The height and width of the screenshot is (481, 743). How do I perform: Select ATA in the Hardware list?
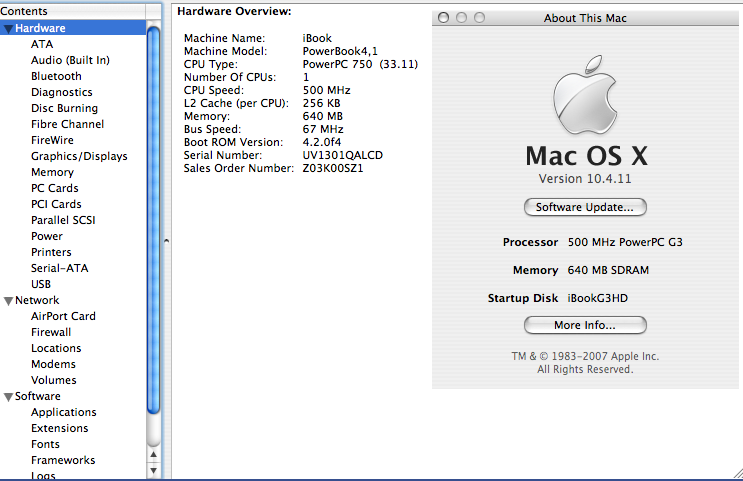[x=42, y=44]
